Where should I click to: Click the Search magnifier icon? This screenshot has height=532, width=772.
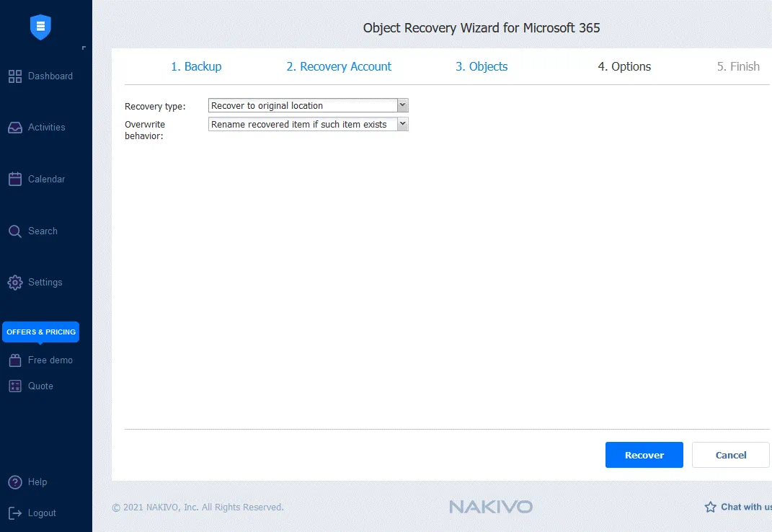tap(14, 231)
